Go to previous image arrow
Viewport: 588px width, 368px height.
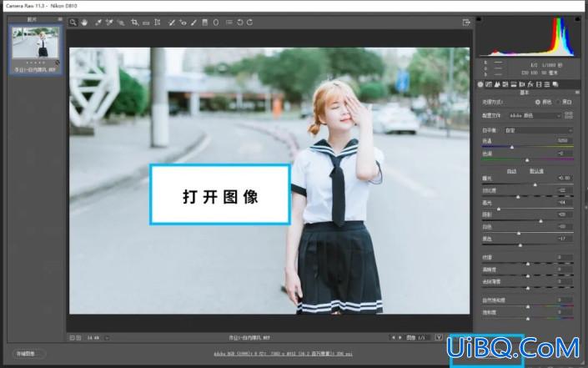pos(393,338)
